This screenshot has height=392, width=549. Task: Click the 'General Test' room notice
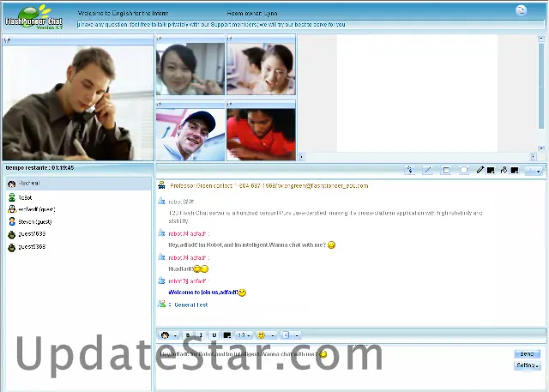[x=190, y=305]
